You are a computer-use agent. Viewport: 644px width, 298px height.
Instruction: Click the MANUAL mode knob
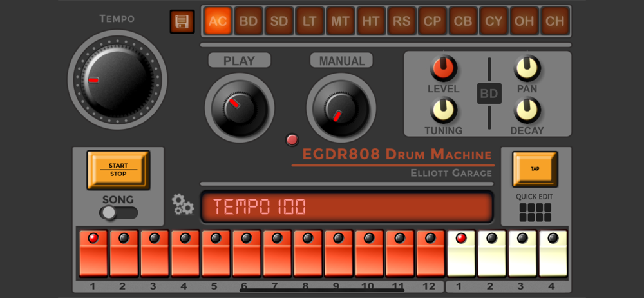341,108
